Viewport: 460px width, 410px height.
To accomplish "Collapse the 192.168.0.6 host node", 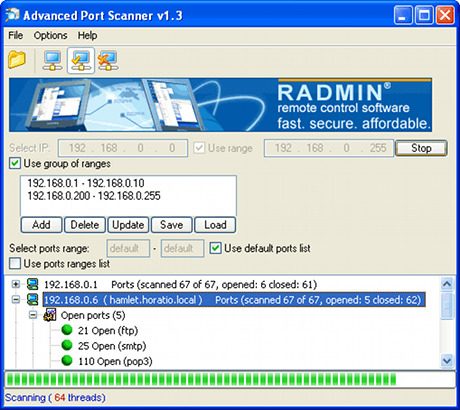I will click(x=16, y=299).
